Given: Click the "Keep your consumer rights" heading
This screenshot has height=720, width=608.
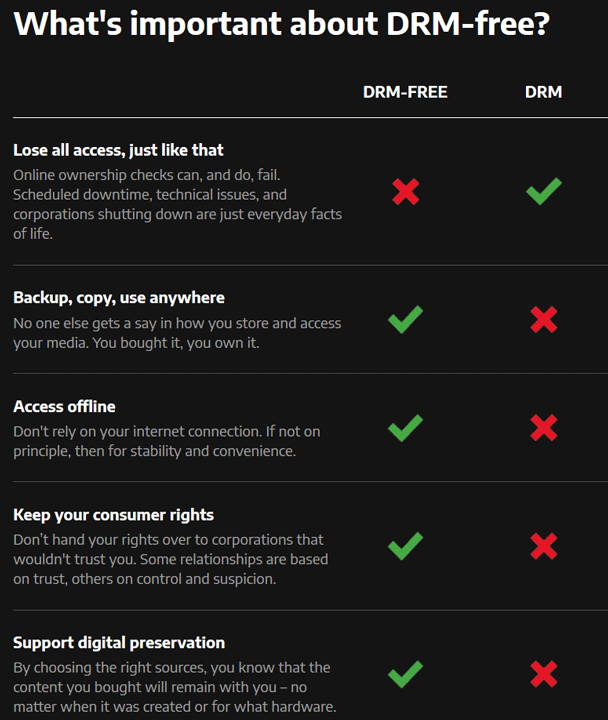Looking at the screenshot, I should click(x=113, y=515).
